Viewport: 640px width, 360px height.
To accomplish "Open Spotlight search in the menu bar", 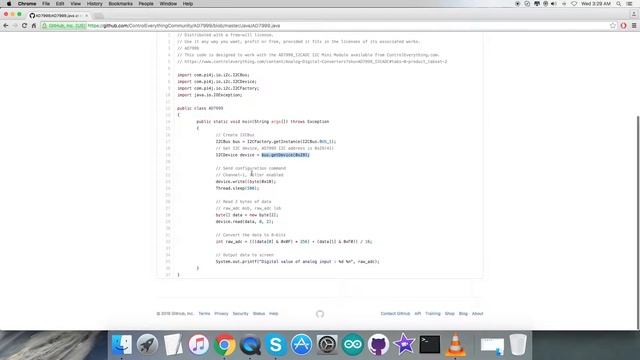I will click(619, 4).
